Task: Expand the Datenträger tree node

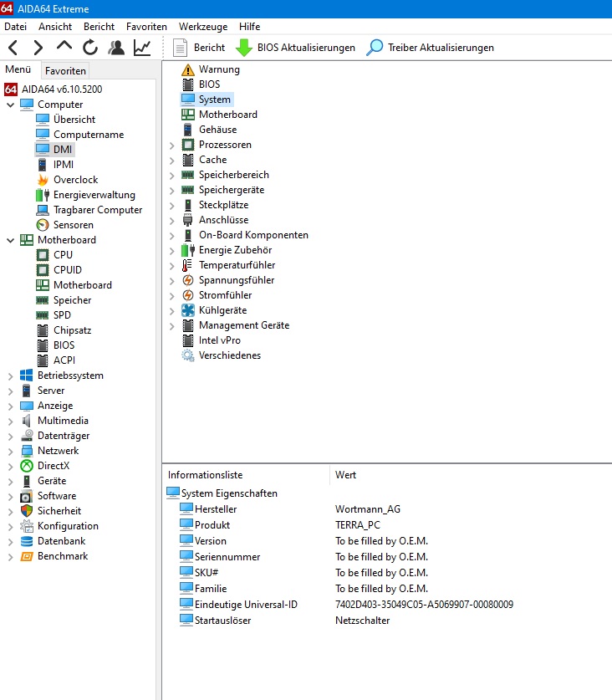Action: point(11,437)
